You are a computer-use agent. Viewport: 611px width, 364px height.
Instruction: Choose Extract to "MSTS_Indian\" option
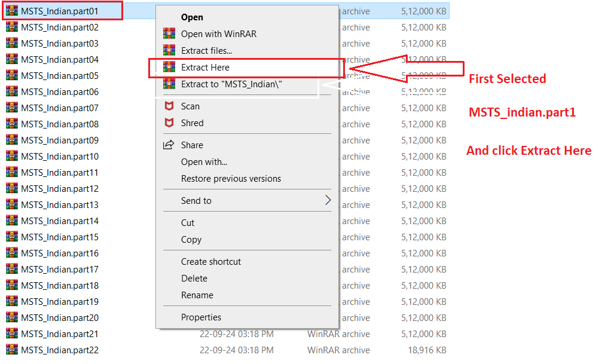(x=231, y=84)
